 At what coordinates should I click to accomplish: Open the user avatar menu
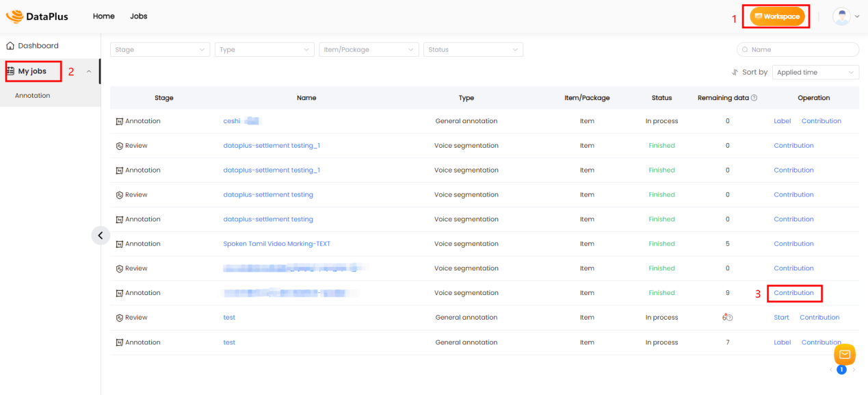tap(841, 16)
